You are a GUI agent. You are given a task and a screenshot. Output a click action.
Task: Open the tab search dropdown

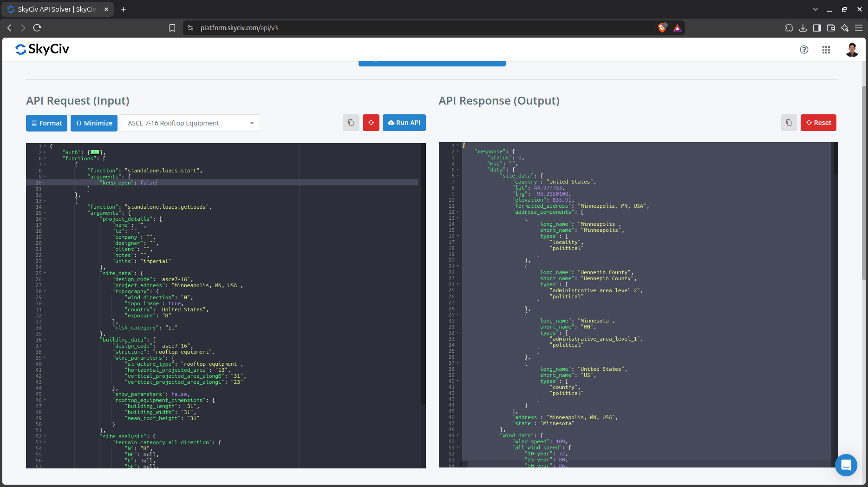[x=816, y=9]
